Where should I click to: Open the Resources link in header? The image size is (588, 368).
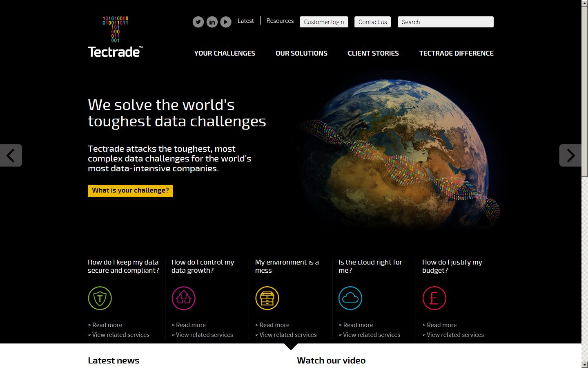coord(280,21)
